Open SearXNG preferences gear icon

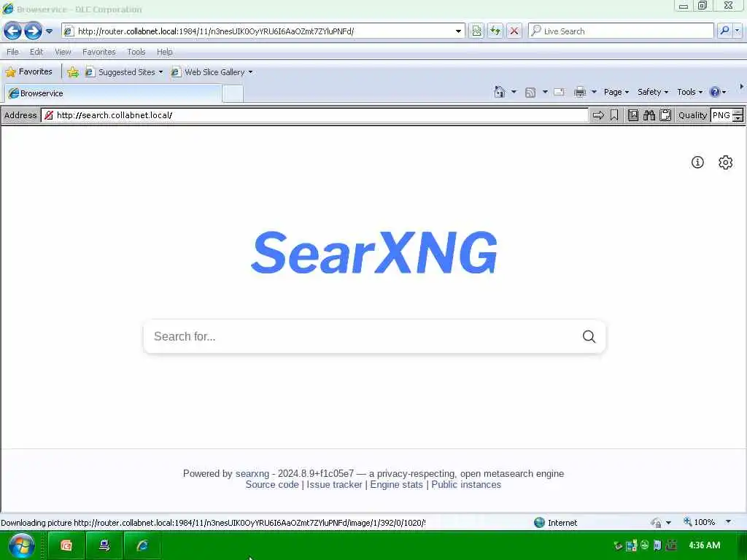click(726, 163)
